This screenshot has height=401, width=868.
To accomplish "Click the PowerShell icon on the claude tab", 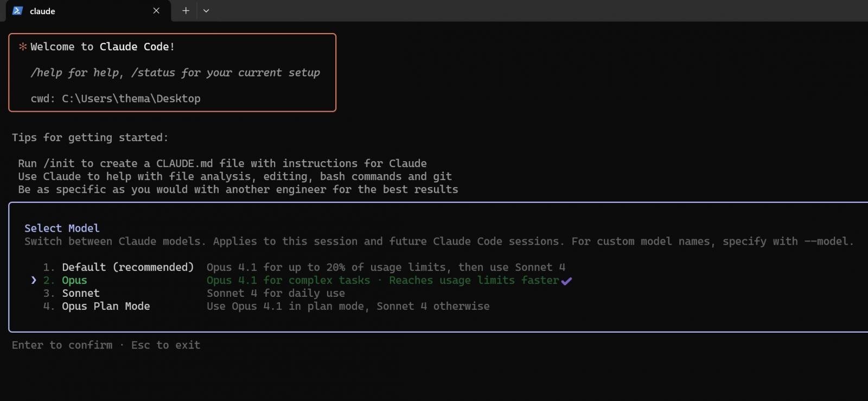I will point(17,11).
